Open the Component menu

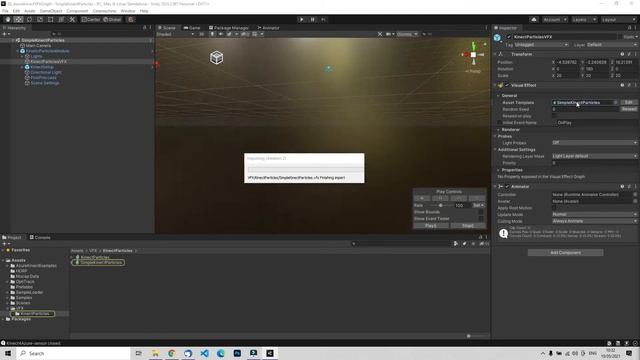[x=77, y=11]
